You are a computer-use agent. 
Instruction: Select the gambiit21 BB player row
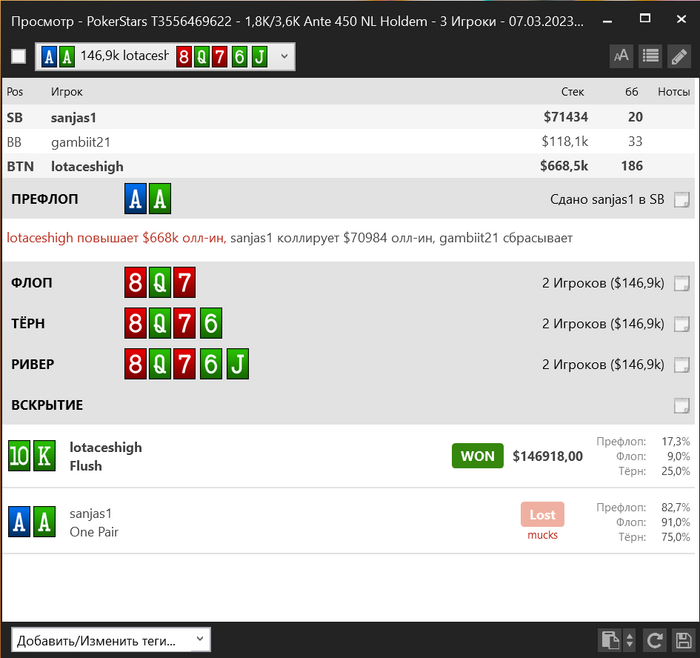[348, 142]
